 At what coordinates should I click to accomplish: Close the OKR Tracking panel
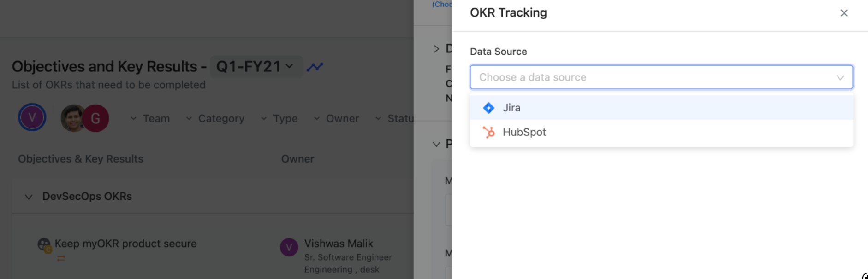[x=844, y=13]
